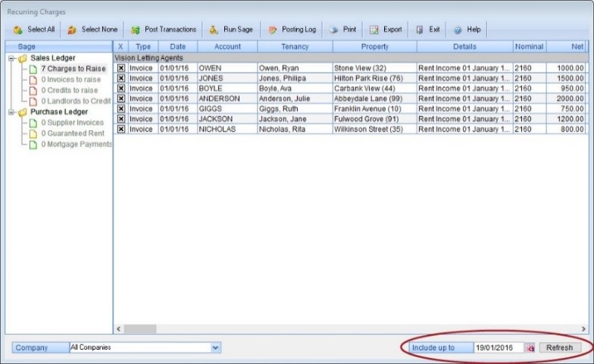Open the Help question icon

(x=458, y=30)
